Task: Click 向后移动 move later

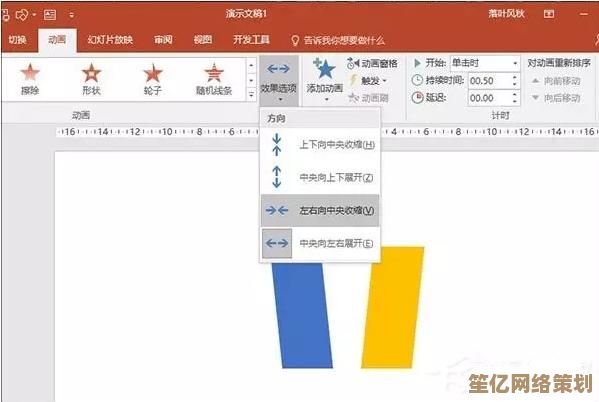Action: click(x=556, y=98)
